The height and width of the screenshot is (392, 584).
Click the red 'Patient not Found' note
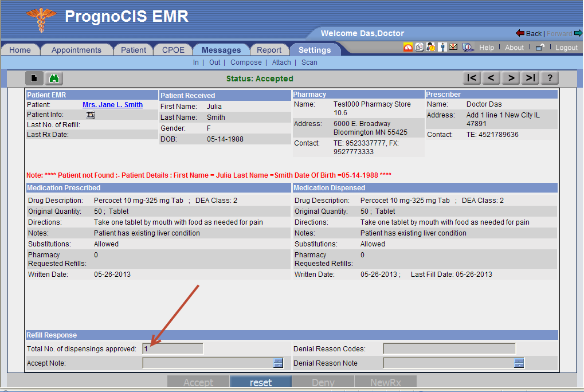point(209,175)
